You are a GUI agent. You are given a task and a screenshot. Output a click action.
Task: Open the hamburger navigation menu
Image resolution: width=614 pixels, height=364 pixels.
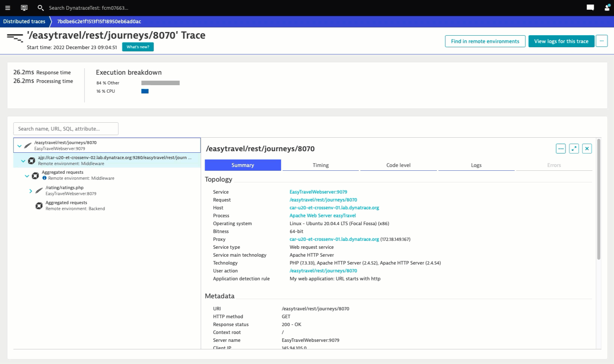(x=8, y=8)
